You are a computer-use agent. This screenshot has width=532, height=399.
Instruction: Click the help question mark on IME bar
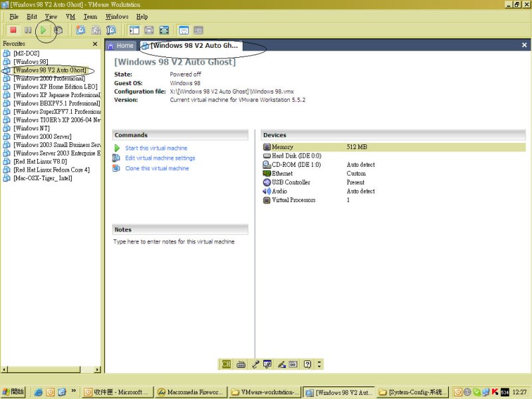tap(307, 364)
